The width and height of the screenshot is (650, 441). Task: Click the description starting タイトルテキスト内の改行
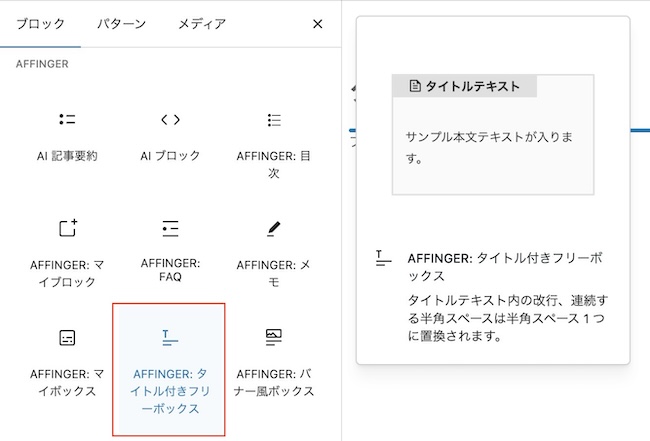[507, 318]
